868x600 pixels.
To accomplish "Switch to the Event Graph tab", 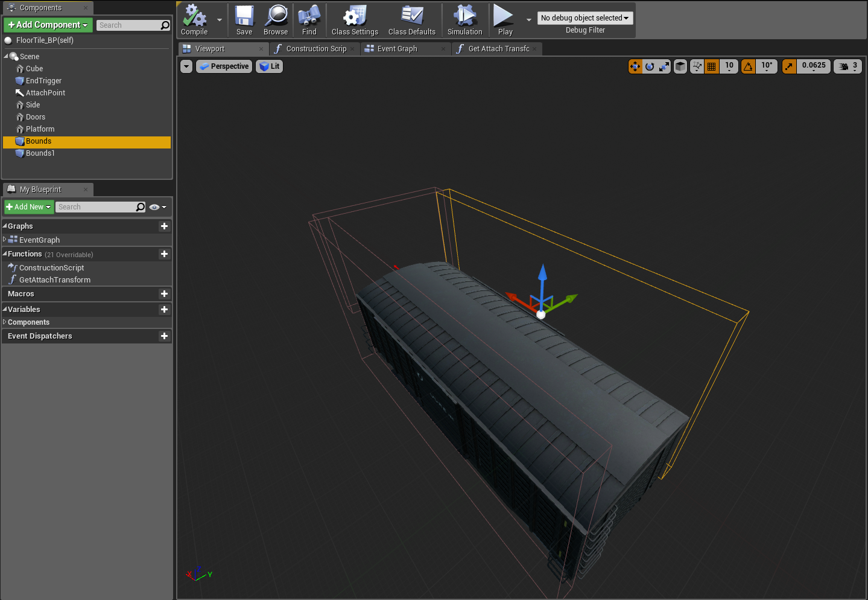I will point(397,49).
